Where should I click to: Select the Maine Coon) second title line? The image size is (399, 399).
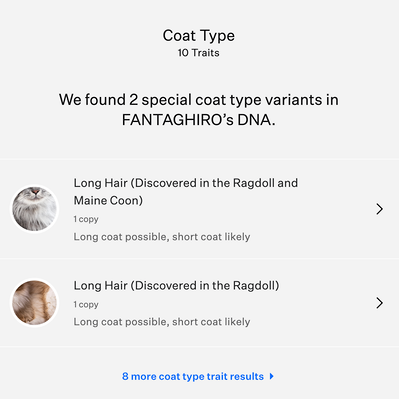click(108, 201)
